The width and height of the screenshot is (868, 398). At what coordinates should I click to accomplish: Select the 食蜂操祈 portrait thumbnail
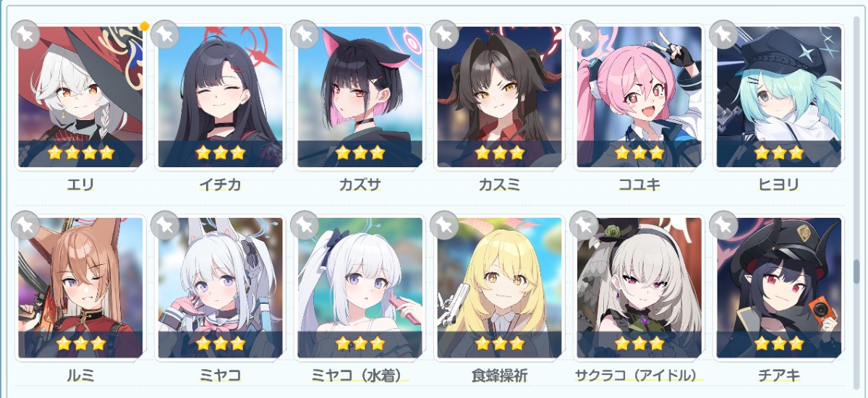(x=499, y=288)
